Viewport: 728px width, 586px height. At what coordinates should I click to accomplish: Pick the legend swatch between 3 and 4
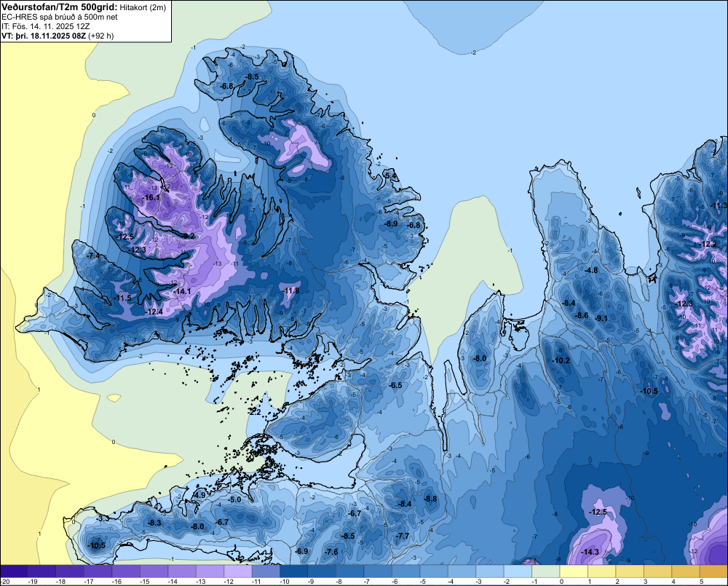(657, 571)
